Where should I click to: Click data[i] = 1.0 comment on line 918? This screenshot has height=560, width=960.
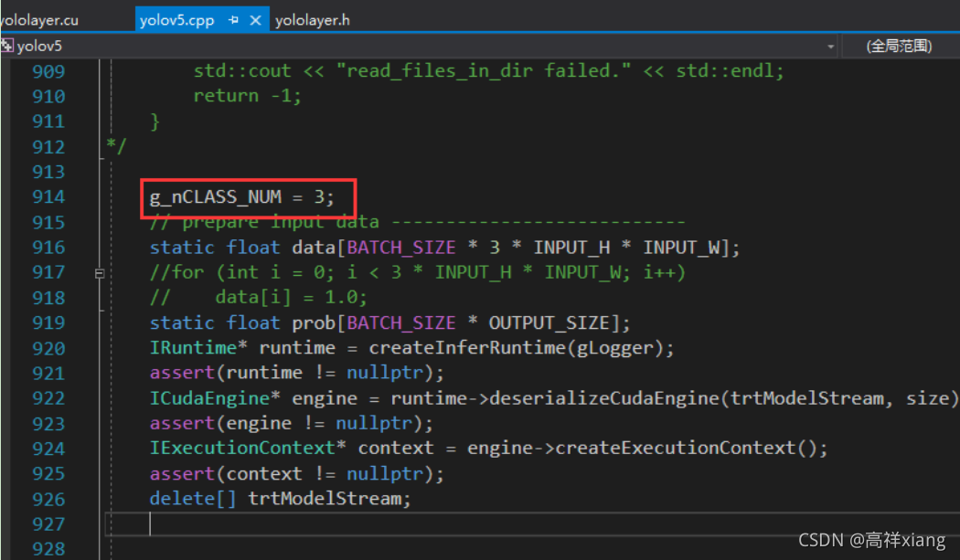(x=291, y=298)
